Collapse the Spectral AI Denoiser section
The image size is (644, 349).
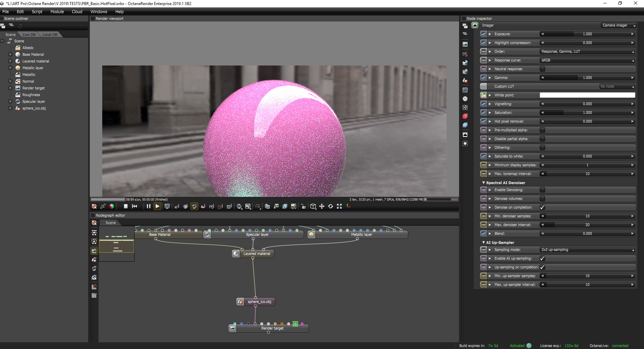tap(484, 183)
